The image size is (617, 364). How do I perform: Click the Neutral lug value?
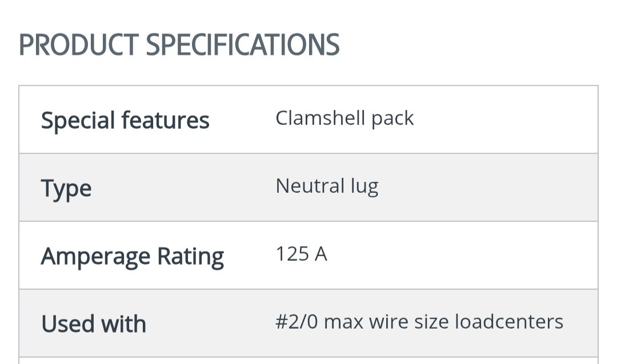click(x=327, y=187)
